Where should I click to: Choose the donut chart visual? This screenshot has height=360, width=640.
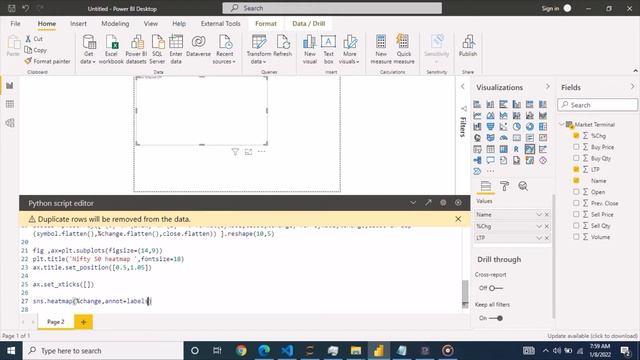click(530, 127)
